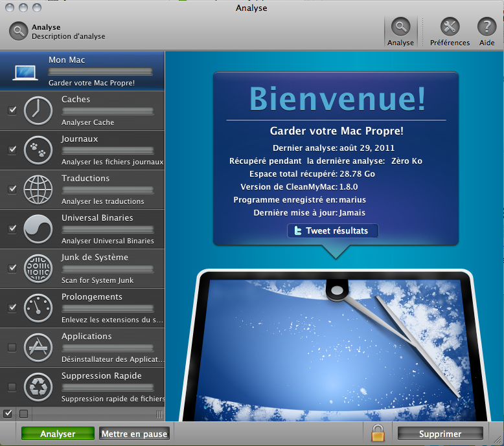Select the Journaux module title

pyautogui.click(x=80, y=139)
